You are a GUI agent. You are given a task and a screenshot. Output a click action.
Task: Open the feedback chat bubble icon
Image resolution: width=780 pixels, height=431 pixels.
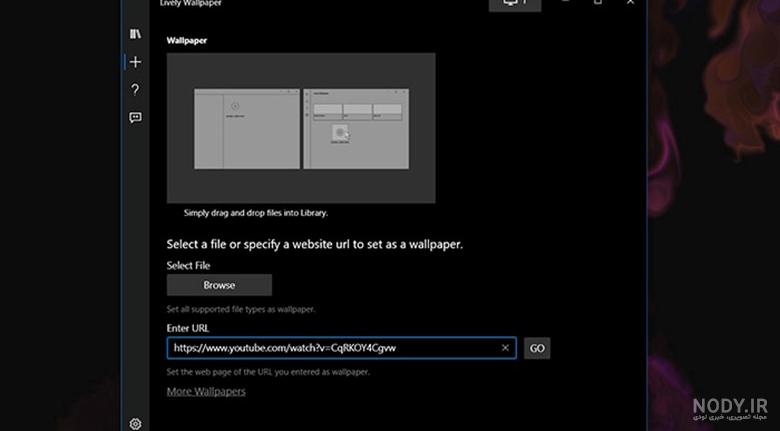pos(135,117)
